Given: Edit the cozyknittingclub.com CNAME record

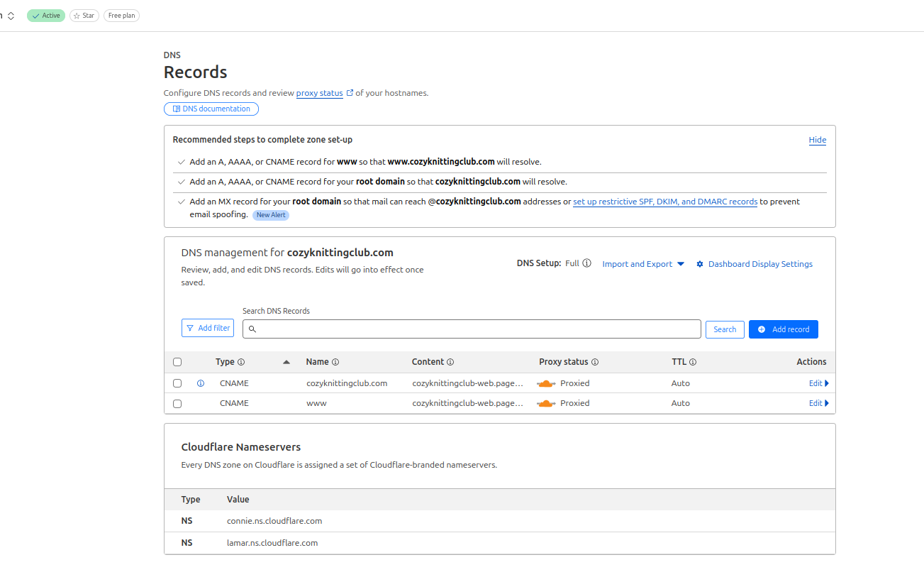Looking at the screenshot, I should [818, 383].
